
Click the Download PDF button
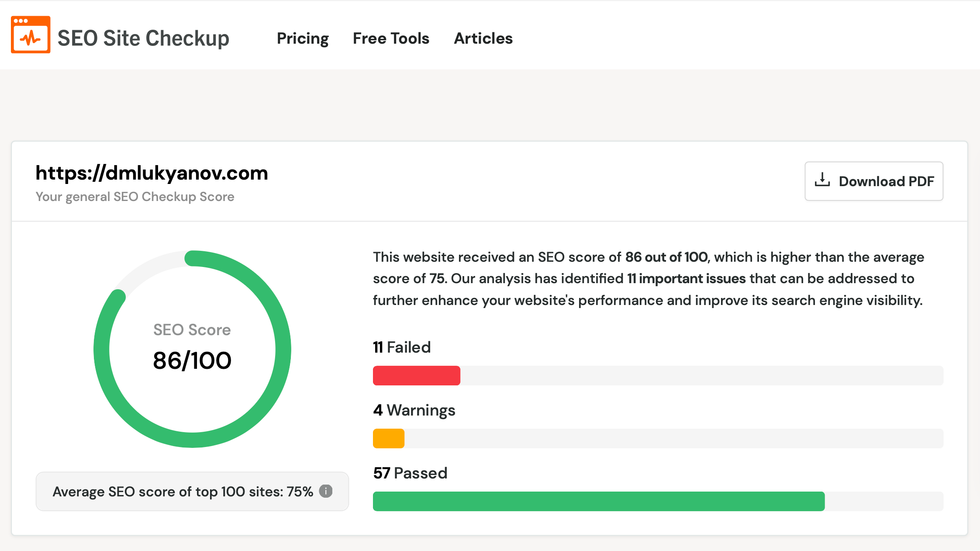click(x=873, y=181)
